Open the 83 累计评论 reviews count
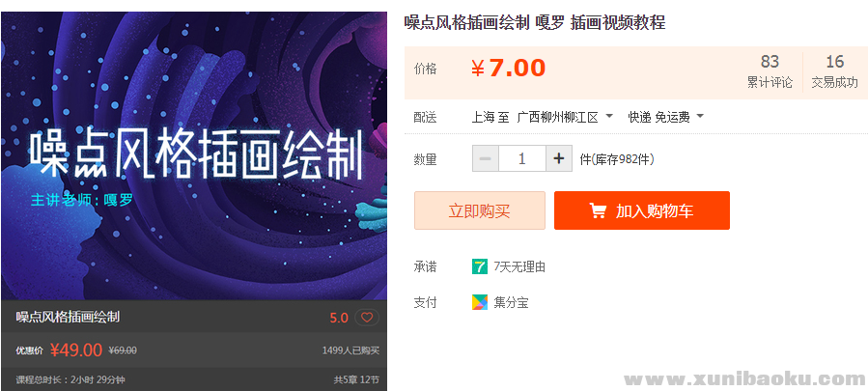The height and width of the screenshot is (391, 868). point(770,71)
